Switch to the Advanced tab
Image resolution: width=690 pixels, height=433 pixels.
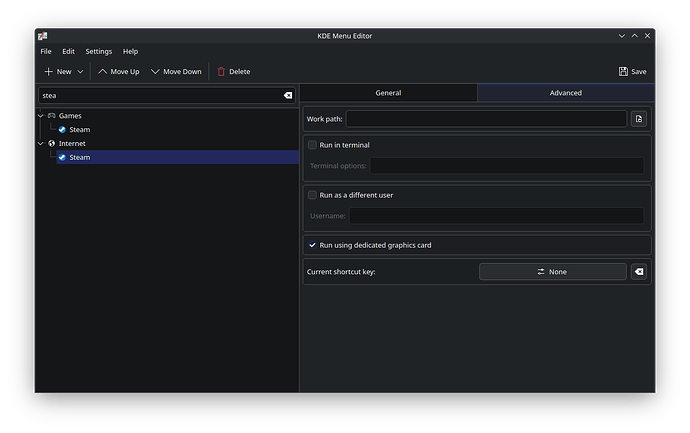pos(565,93)
